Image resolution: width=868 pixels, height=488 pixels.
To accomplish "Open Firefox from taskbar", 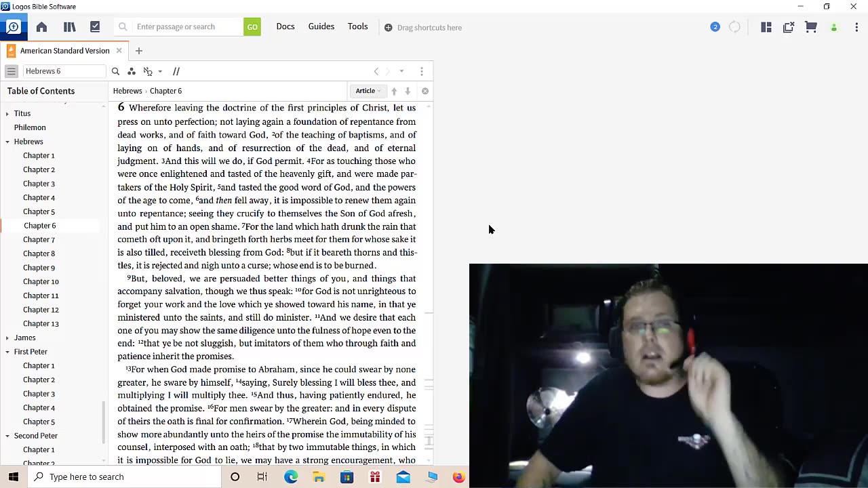I will pos(459,476).
